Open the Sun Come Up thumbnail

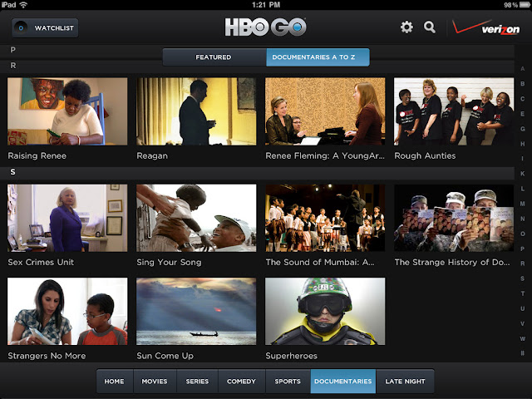(196, 311)
